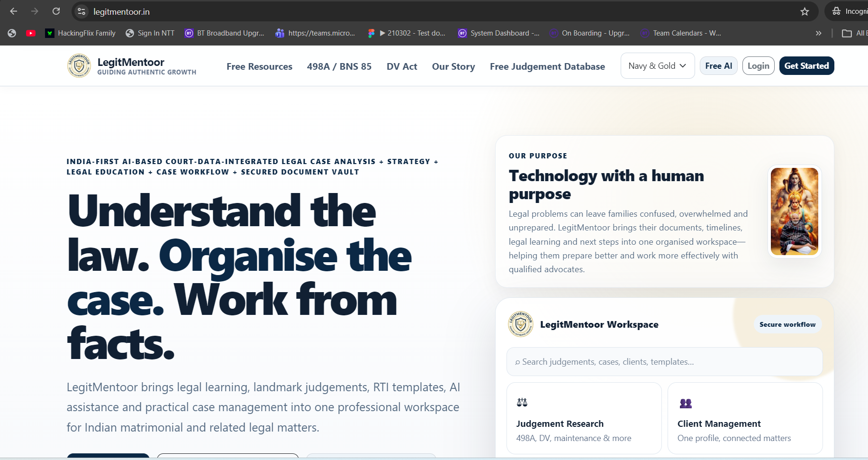Open Our Story menu item

point(453,66)
